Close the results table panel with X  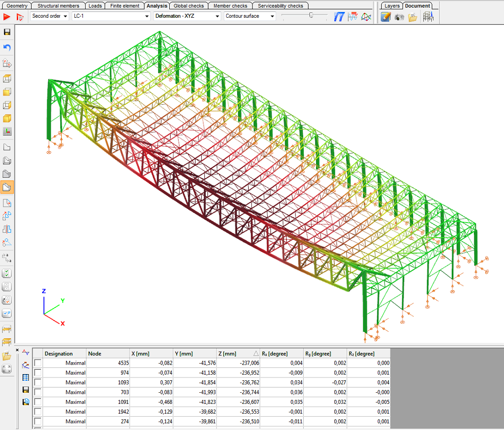click(x=18, y=351)
